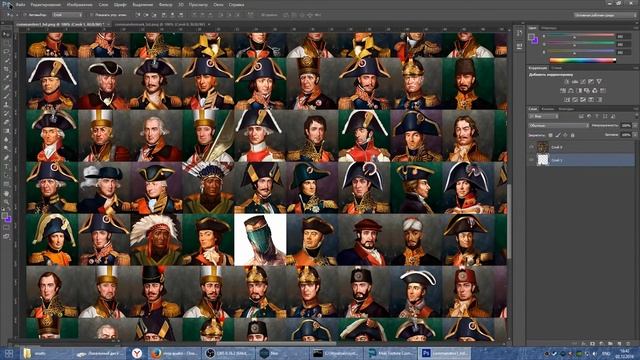Add a Color Balance adjustment layer
This screenshot has height=360, width=640.
click(x=571, y=91)
